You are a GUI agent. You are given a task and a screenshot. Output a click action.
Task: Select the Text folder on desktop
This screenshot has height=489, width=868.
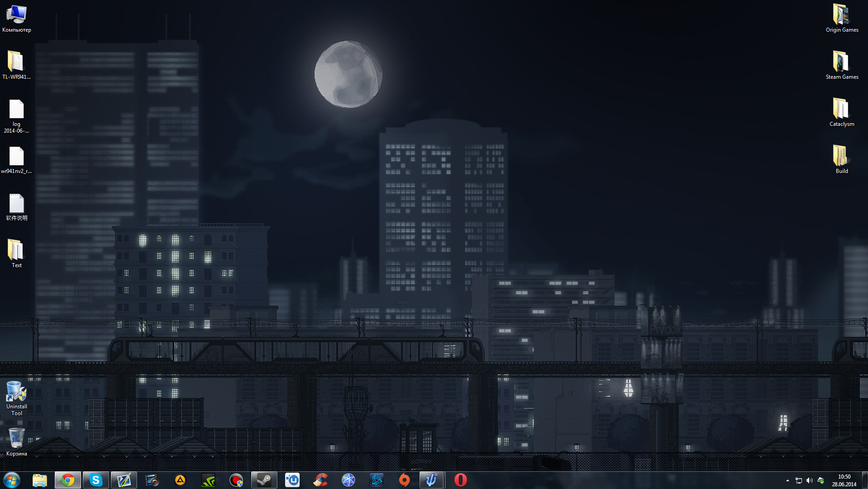(x=17, y=254)
